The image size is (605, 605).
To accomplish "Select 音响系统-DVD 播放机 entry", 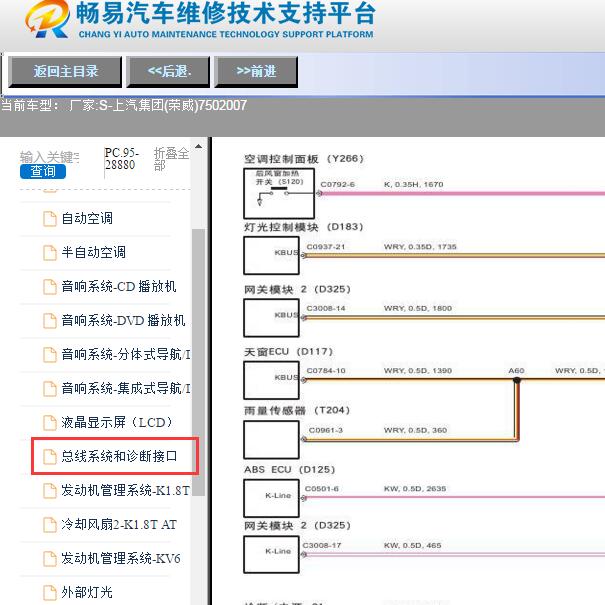I will [123, 320].
